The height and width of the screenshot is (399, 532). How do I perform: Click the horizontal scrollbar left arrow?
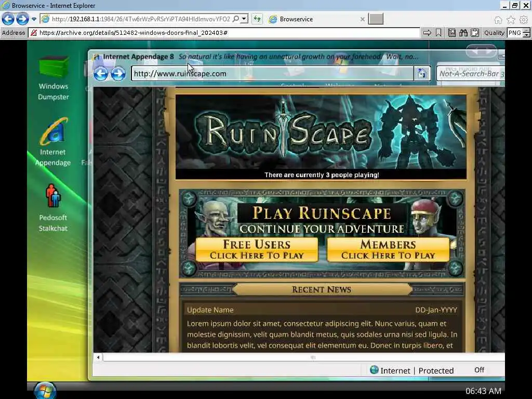pos(98,357)
